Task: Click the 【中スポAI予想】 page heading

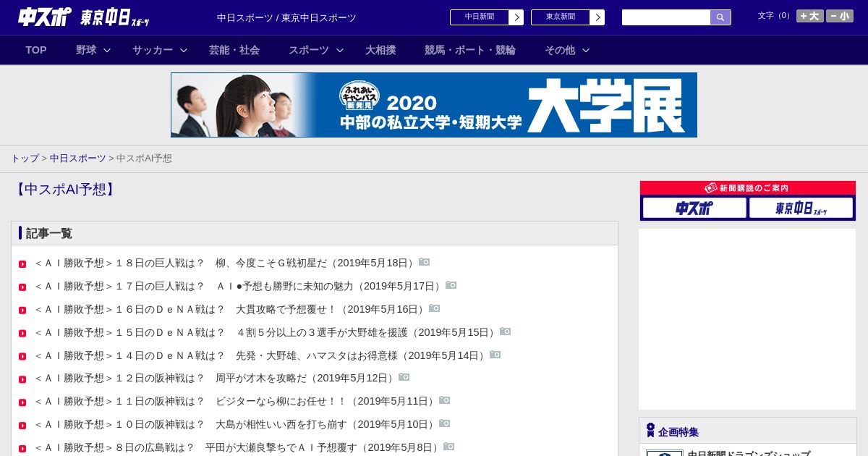Action: pos(64,190)
